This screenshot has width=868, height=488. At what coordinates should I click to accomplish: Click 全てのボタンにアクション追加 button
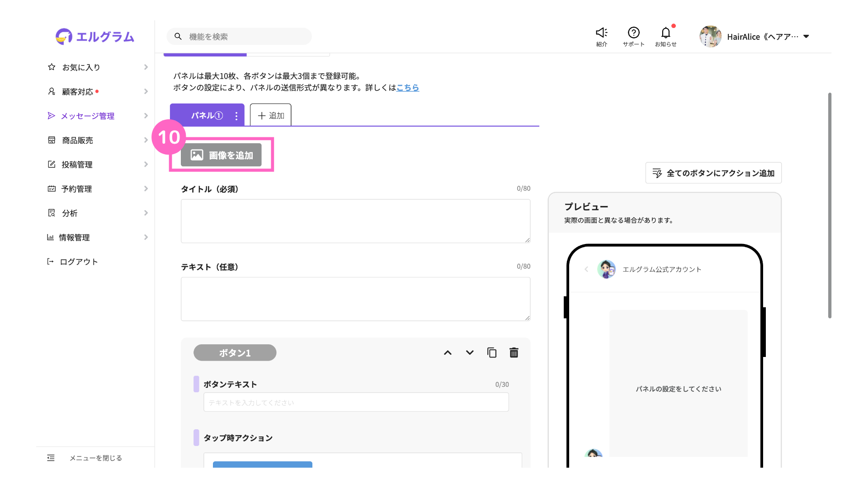[x=713, y=173]
